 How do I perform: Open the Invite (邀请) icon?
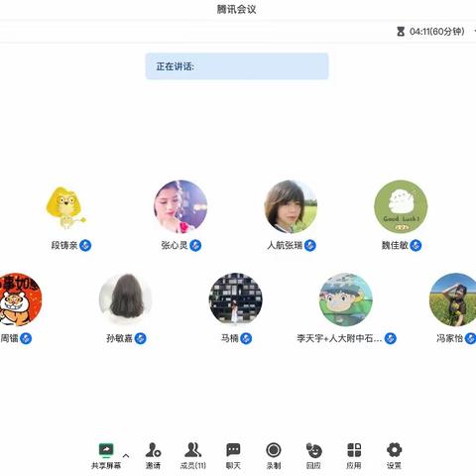[153, 450]
